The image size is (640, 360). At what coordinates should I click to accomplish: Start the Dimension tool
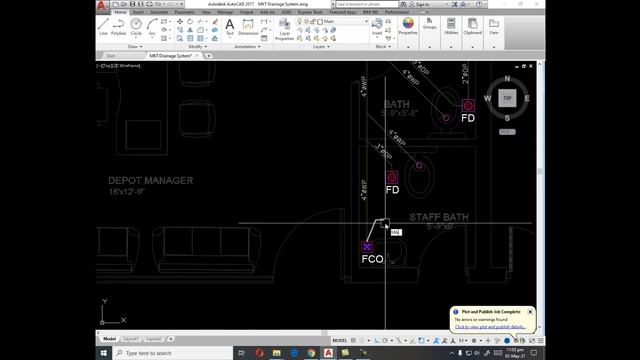[x=248, y=27]
